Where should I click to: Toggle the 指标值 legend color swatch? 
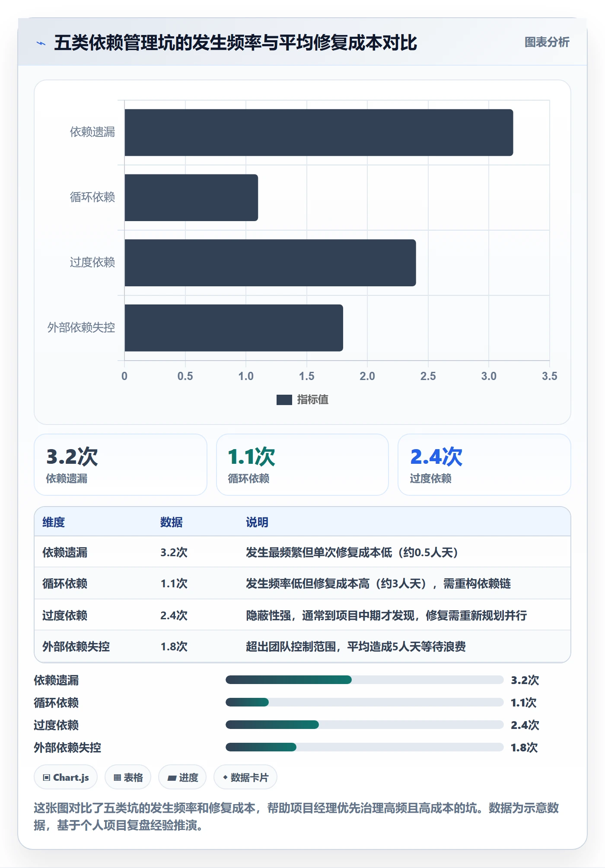tap(284, 400)
